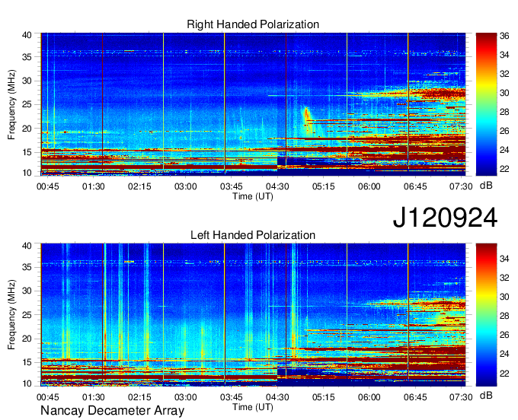Viewport: 518px width, 420px height.
Task: Click the 34 dB label on the left-handed colorbar
Action: pyautogui.click(x=504, y=259)
